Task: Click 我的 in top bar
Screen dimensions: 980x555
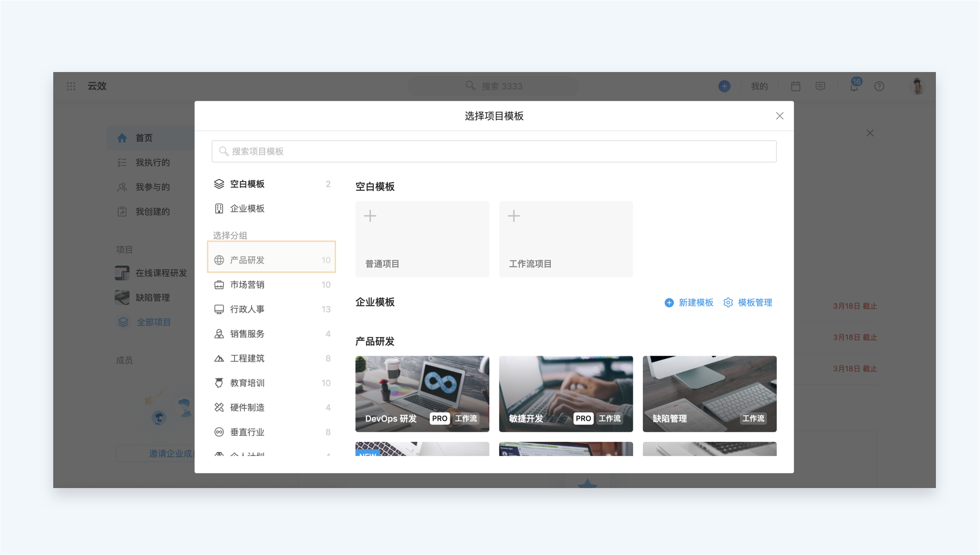Action: 759,86
